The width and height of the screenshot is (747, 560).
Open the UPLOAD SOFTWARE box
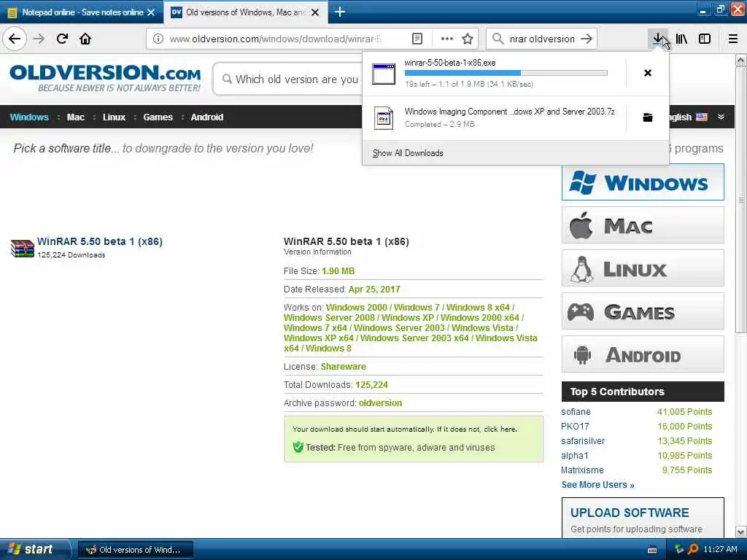[x=643, y=518]
